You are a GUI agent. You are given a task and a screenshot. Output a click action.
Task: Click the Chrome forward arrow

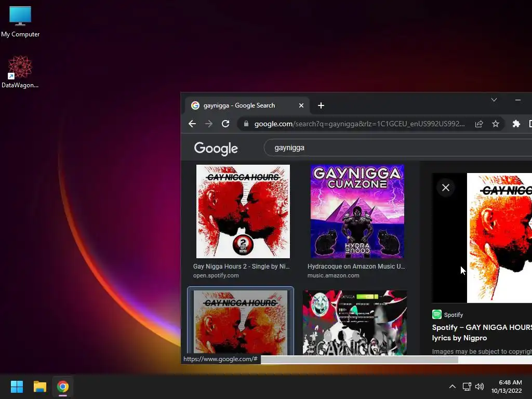pos(209,124)
